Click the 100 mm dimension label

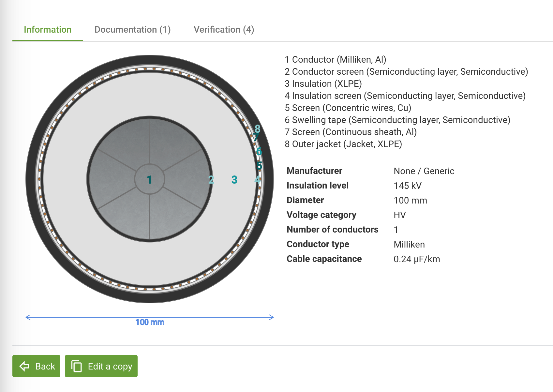click(150, 322)
